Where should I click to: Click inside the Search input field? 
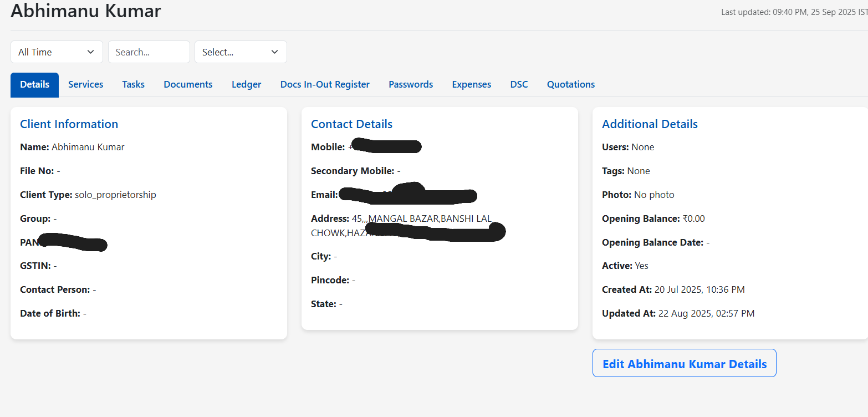coord(149,52)
